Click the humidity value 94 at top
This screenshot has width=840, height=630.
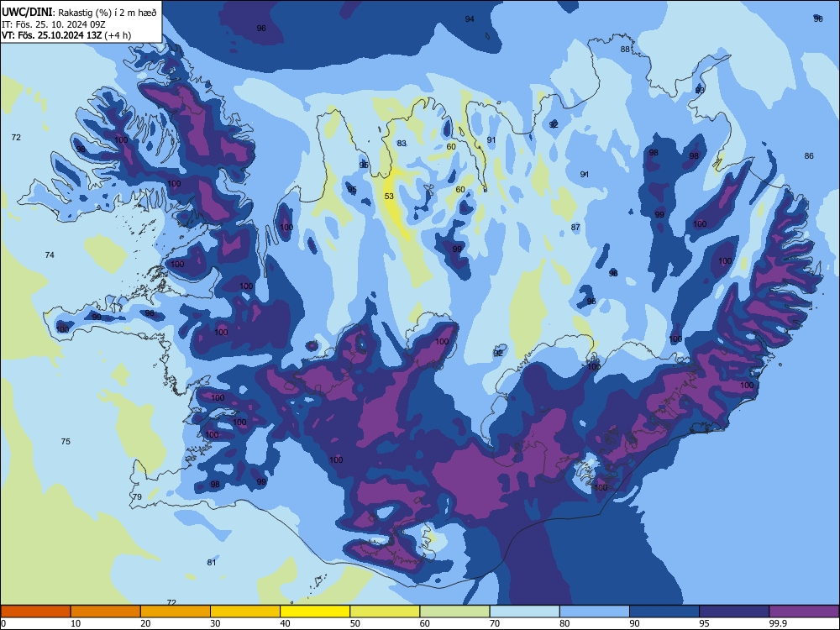(470, 18)
